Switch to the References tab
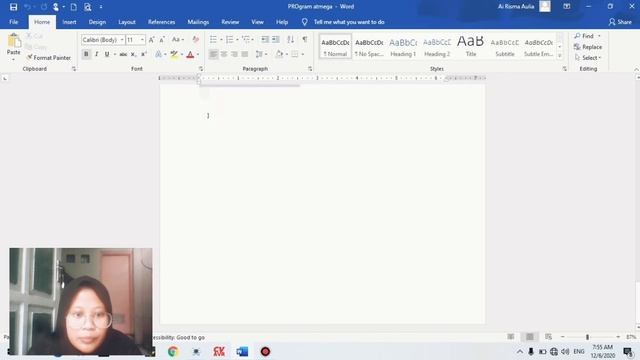This screenshot has width=640, height=360. click(162, 22)
